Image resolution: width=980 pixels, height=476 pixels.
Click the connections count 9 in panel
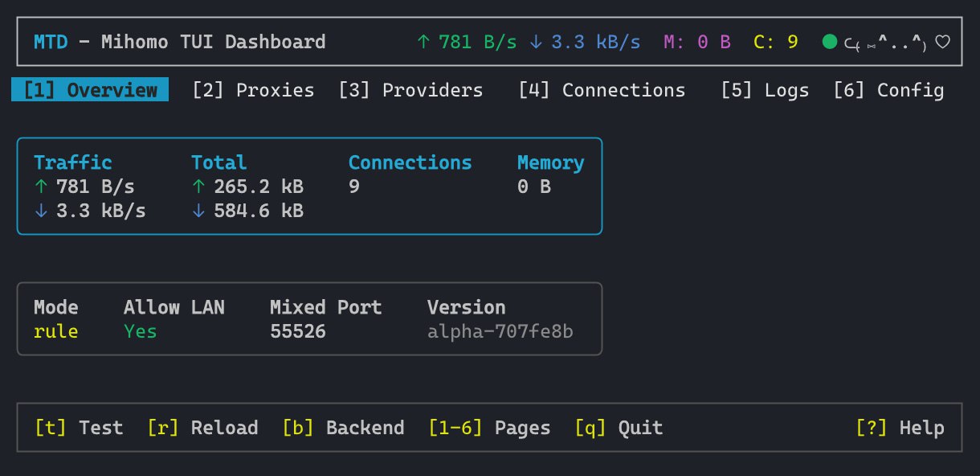(354, 187)
